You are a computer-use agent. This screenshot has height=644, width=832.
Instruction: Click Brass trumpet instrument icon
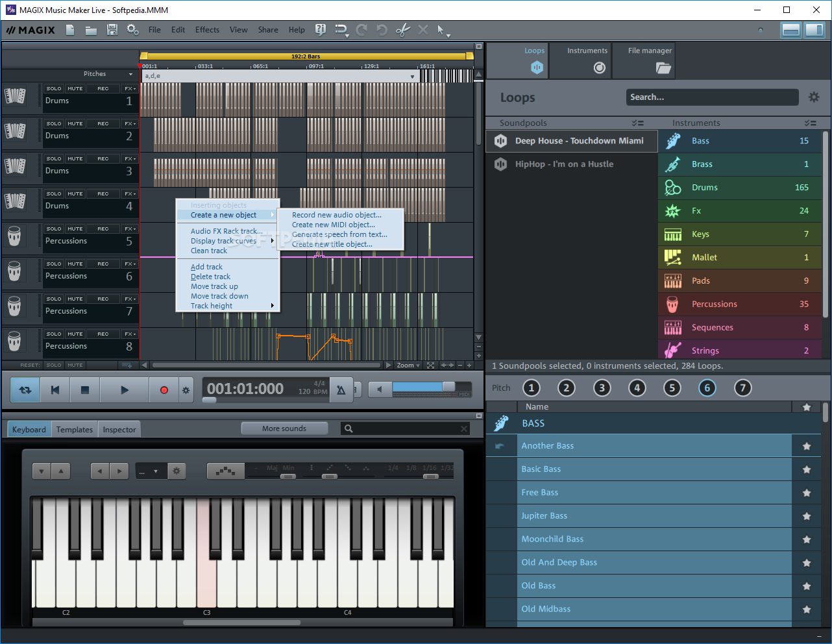tap(672, 164)
